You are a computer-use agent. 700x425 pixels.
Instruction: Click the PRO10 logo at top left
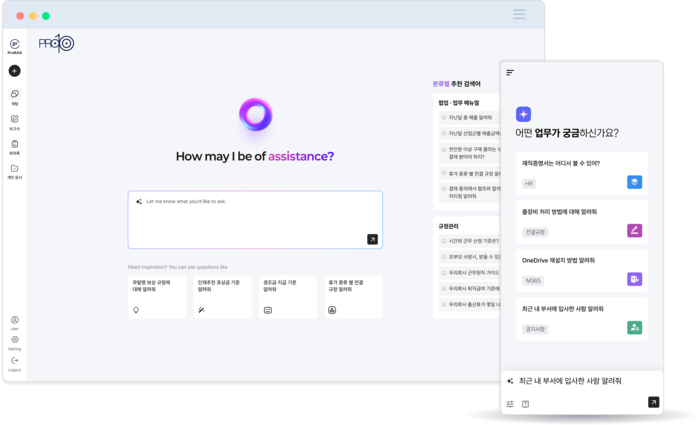pos(57,43)
